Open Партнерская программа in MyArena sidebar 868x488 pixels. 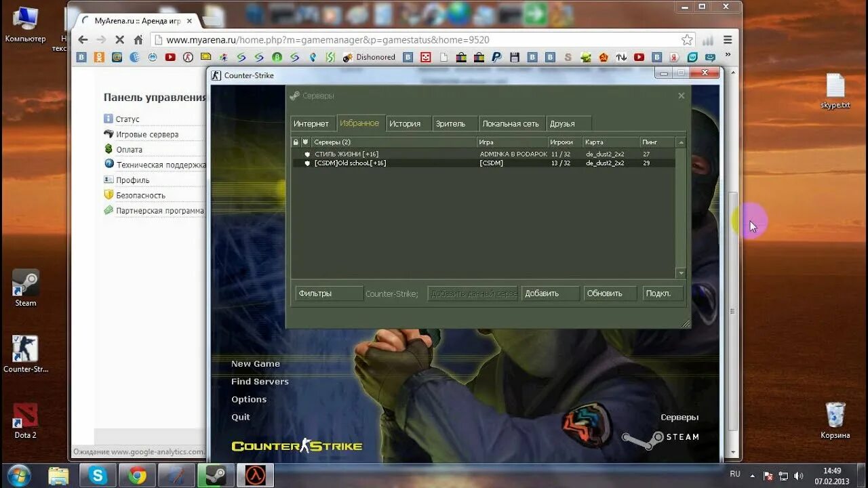(159, 211)
